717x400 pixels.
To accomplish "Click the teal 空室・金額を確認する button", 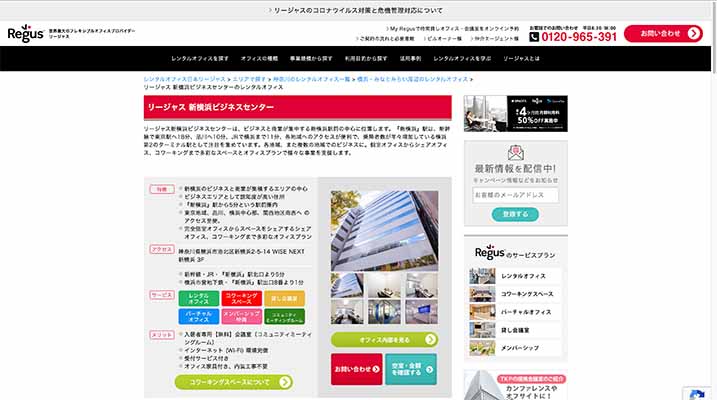I will pyautogui.click(x=411, y=369).
